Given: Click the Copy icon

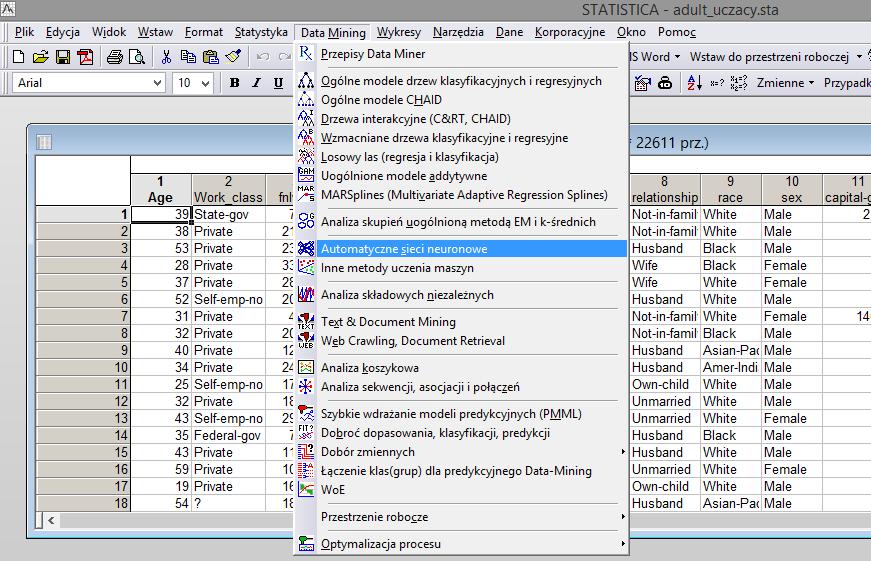Looking at the screenshot, I should (188, 57).
